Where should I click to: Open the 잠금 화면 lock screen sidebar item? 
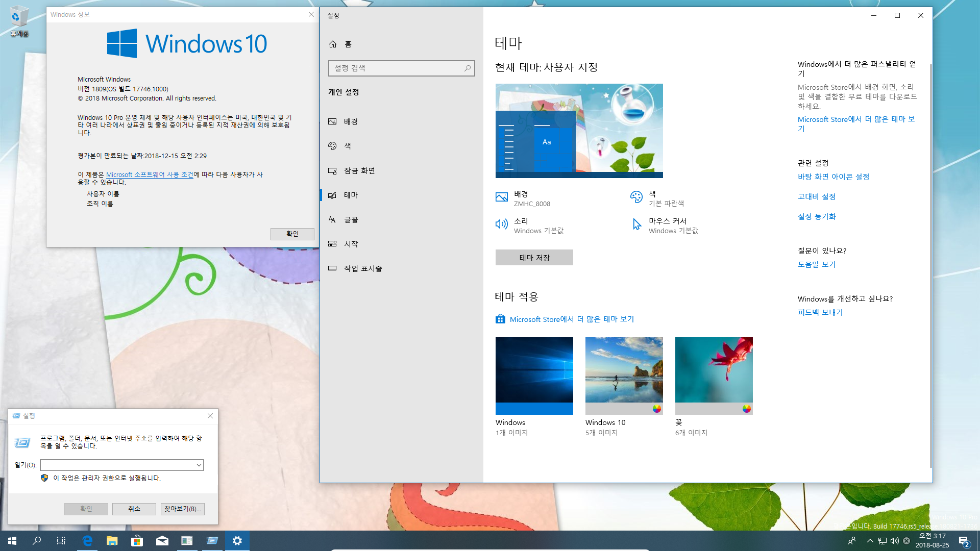pyautogui.click(x=401, y=170)
